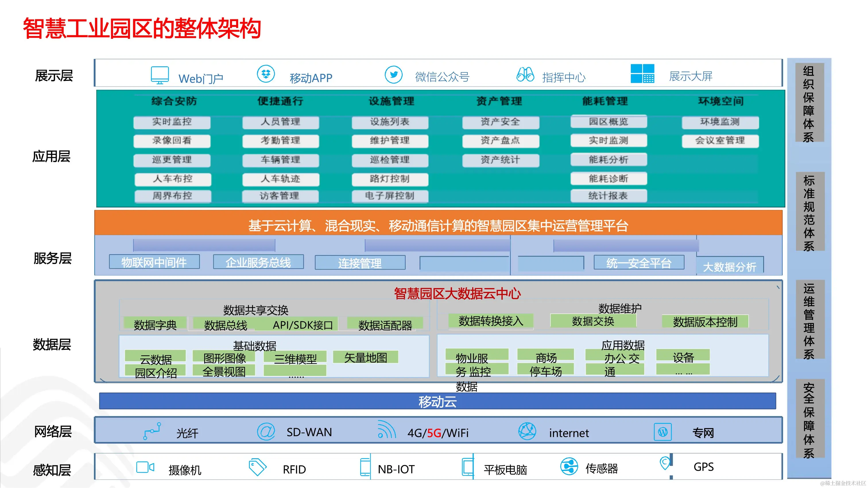
Task: Select the 实时监控 box
Action: click(172, 122)
